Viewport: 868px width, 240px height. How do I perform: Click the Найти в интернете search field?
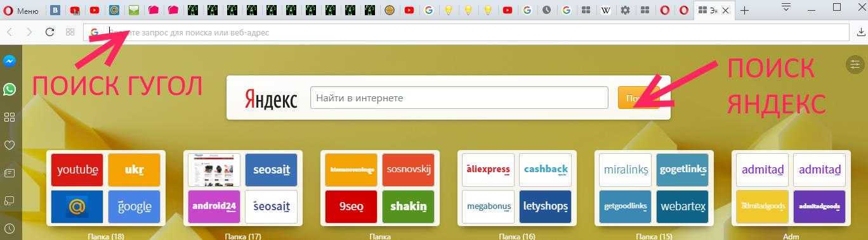[x=459, y=98]
